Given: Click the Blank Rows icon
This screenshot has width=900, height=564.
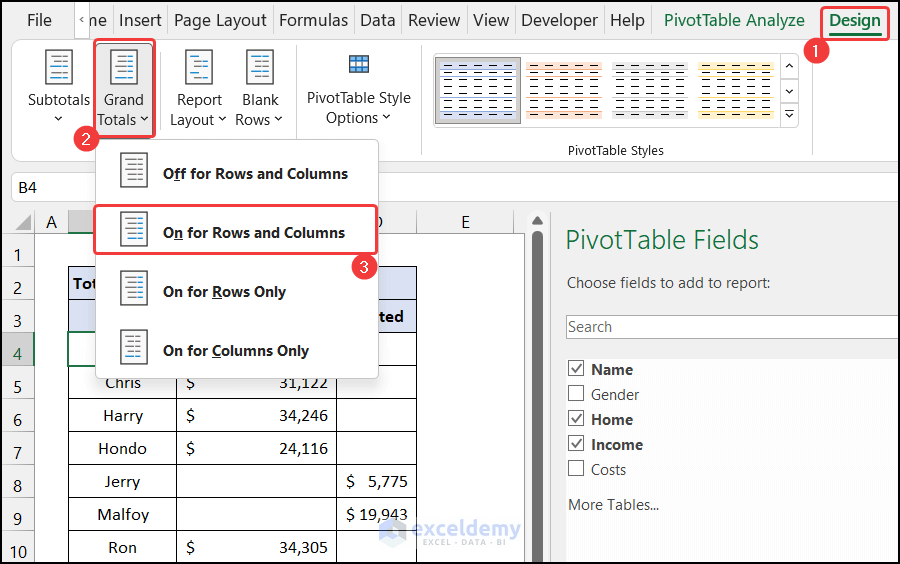Looking at the screenshot, I should point(260,70).
